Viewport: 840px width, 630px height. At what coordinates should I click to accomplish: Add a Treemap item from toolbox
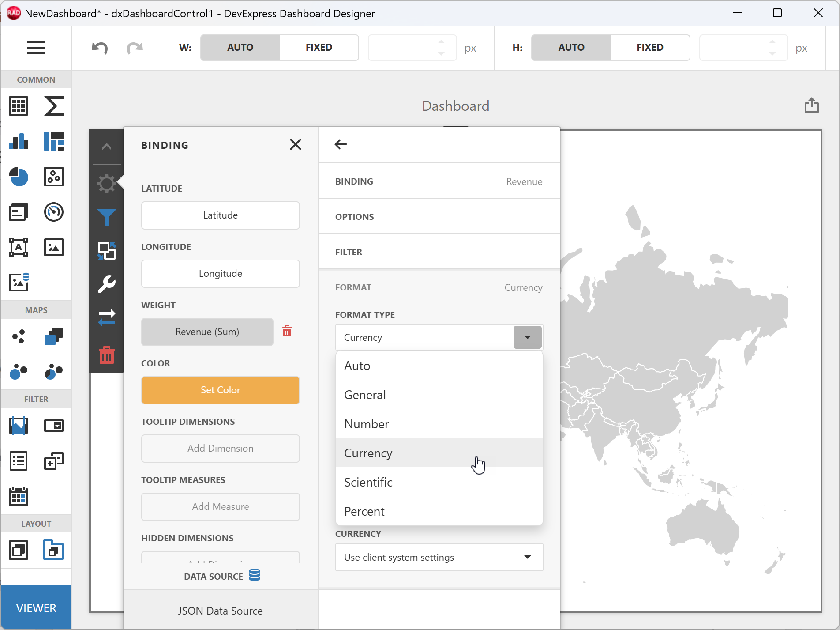point(54,141)
